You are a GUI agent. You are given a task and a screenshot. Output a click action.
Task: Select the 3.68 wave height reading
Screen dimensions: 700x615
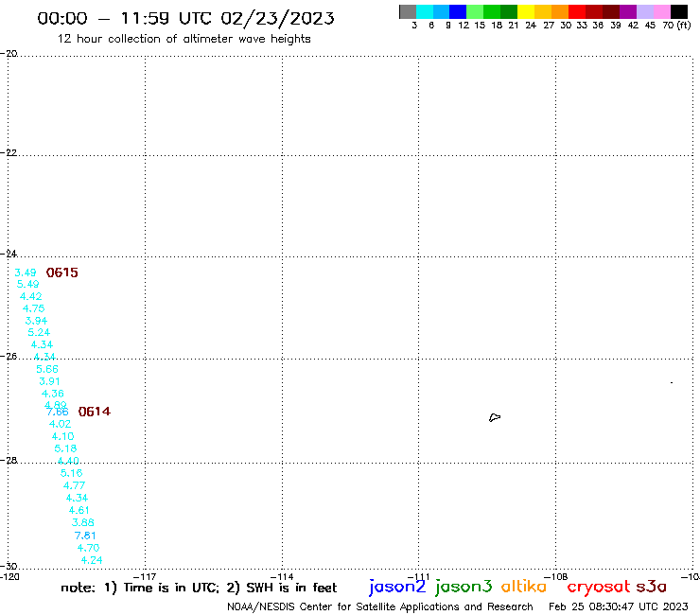83,522
